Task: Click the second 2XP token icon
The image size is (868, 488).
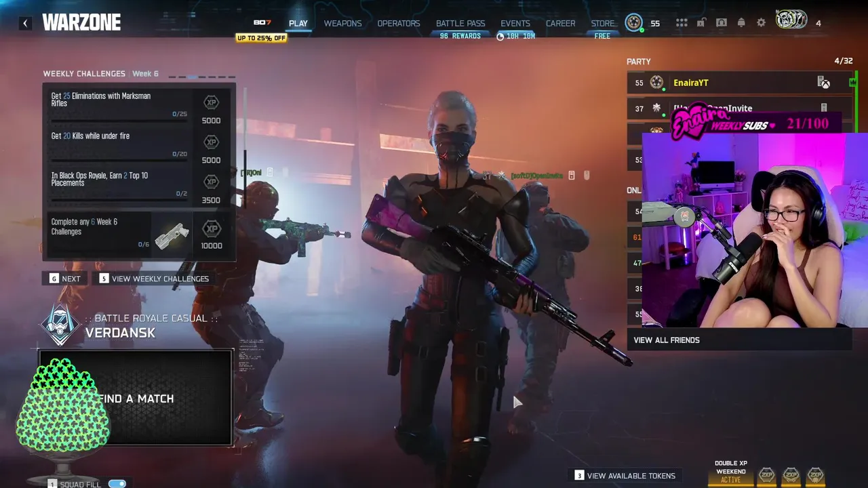Action: [791, 475]
